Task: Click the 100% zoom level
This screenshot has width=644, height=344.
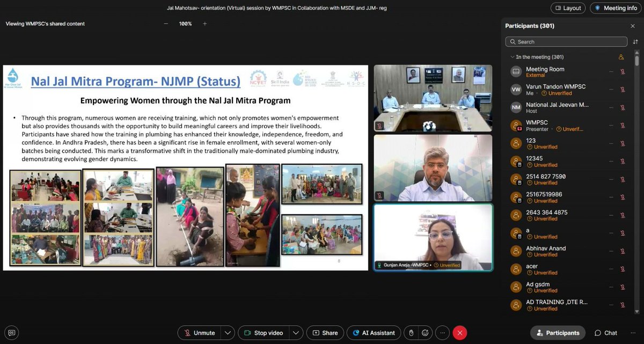Action: (186, 24)
